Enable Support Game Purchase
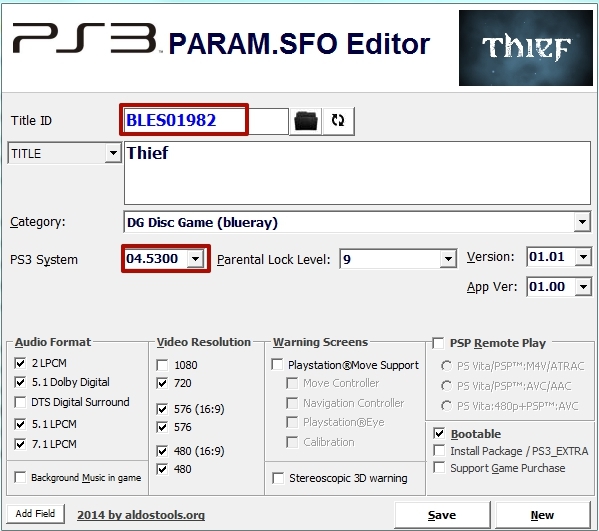Screen dimensions: 599x531 pos(439,468)
